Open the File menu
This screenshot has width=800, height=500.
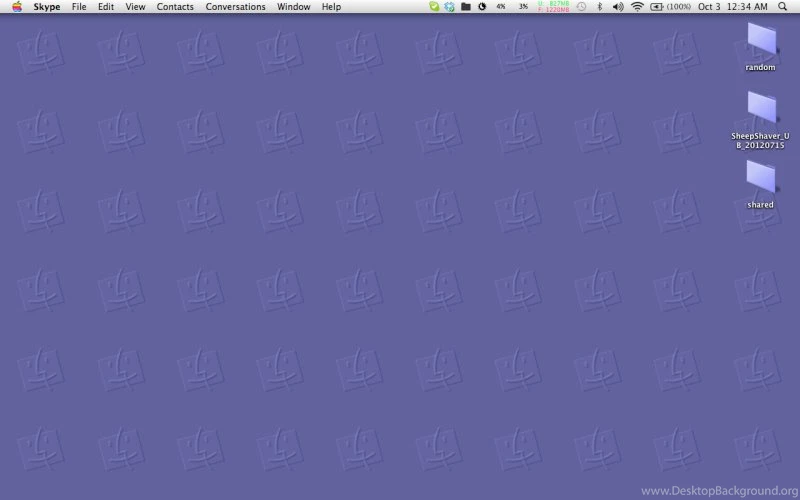pyautogui.click(x=79, y=6)
